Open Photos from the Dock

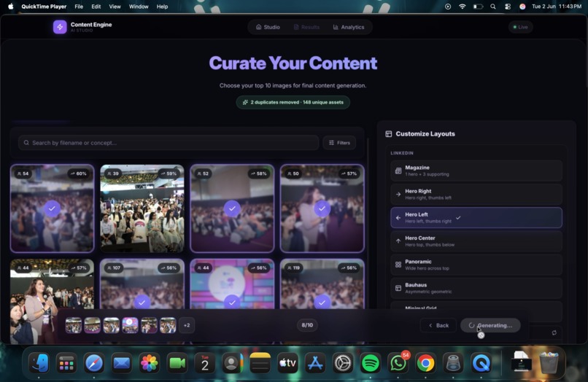[149, 363]
